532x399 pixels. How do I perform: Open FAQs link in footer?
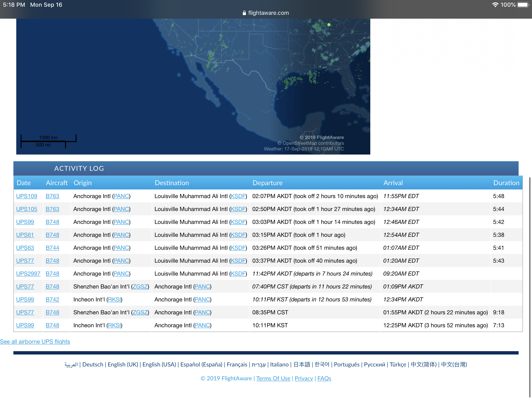(324, 379)
